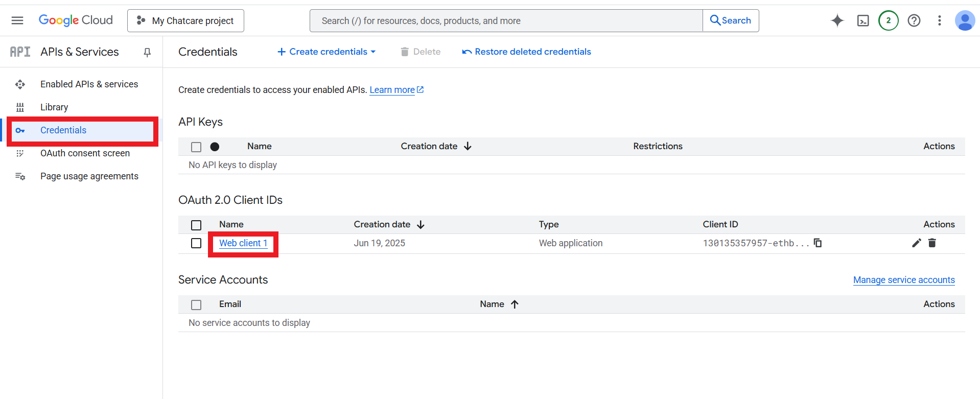Open notifications badge showing 2
The width and height of the screenshot is (980, 399).
pos(889,20)
